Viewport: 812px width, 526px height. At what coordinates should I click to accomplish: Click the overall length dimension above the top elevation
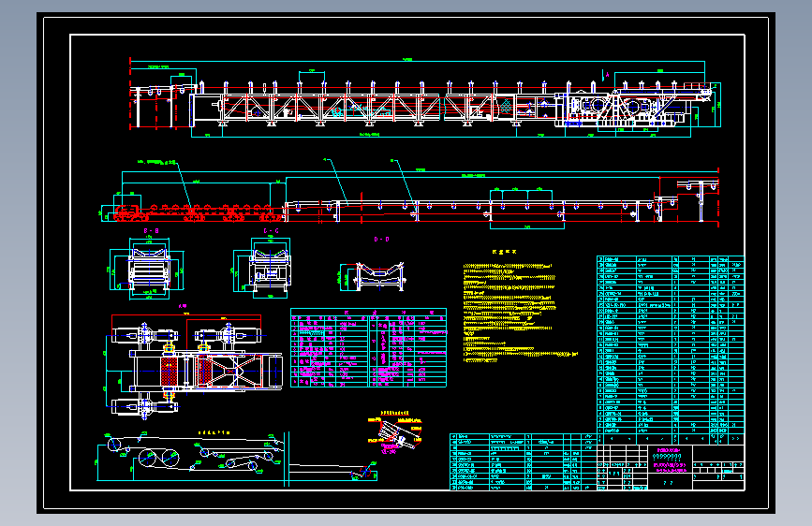click(x=407, y=60)
